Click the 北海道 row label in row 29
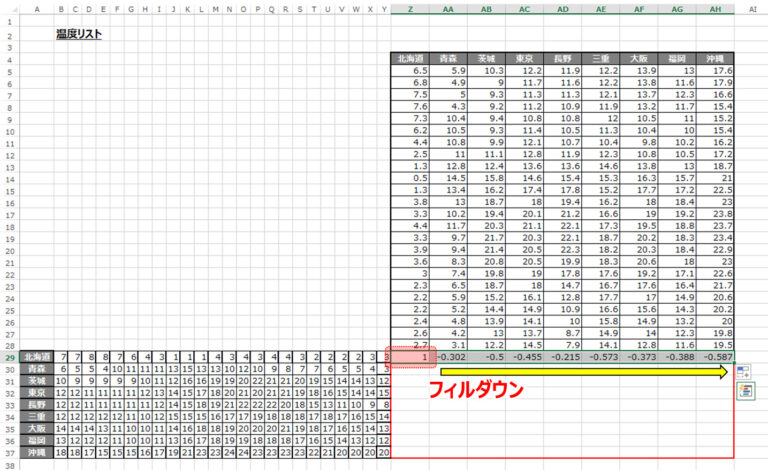This screenshot has height=470, width=768. (37, 357)
